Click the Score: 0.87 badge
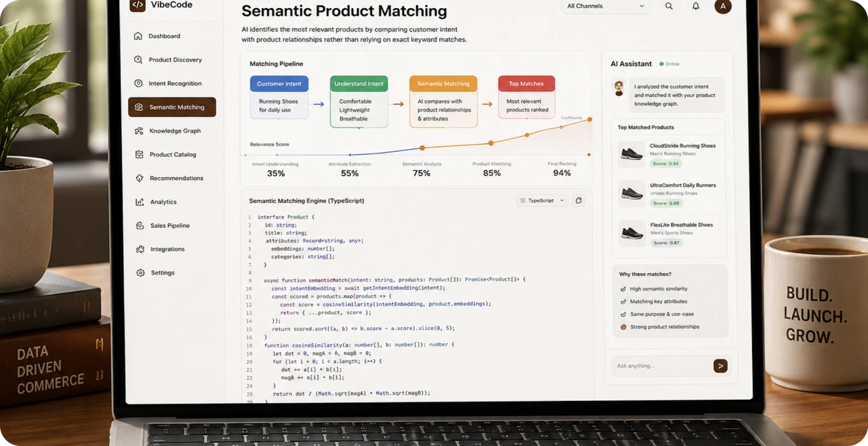 (x=667, y=243)
